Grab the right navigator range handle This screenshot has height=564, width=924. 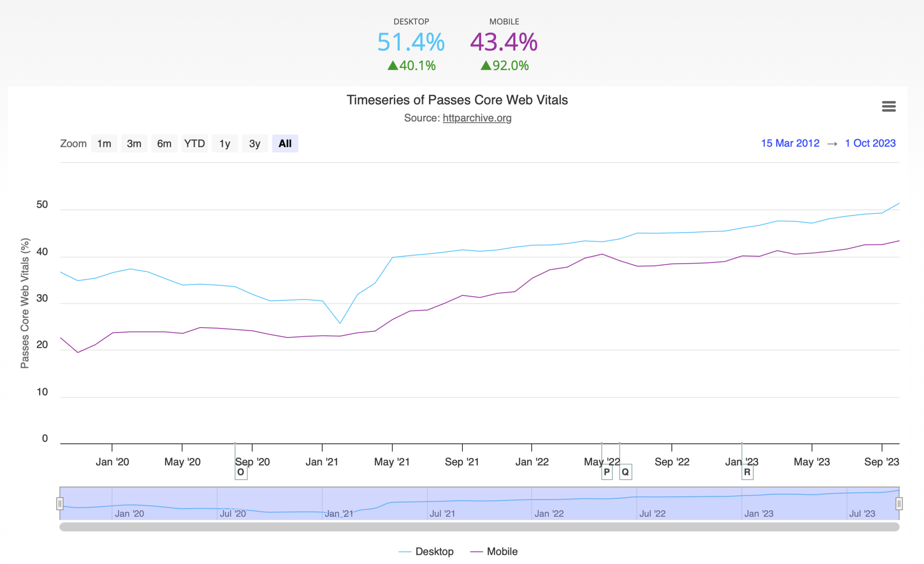pos(899,503)
